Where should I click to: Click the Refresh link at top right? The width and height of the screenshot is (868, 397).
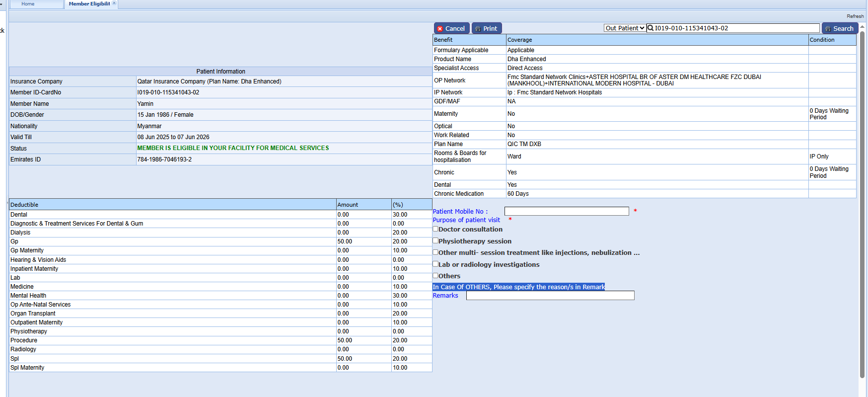(x=855, y=16)
